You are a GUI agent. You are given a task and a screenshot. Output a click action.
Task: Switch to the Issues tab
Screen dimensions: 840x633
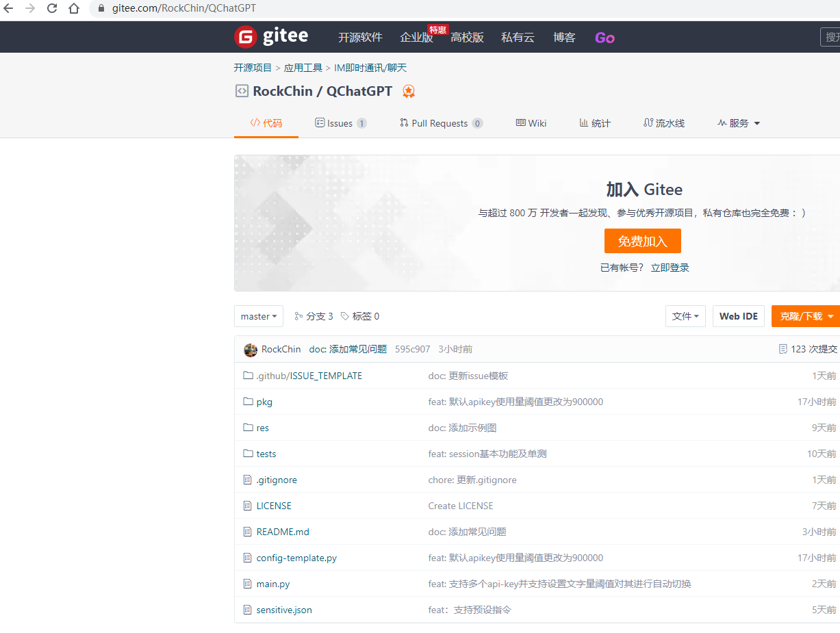point(340,123)
